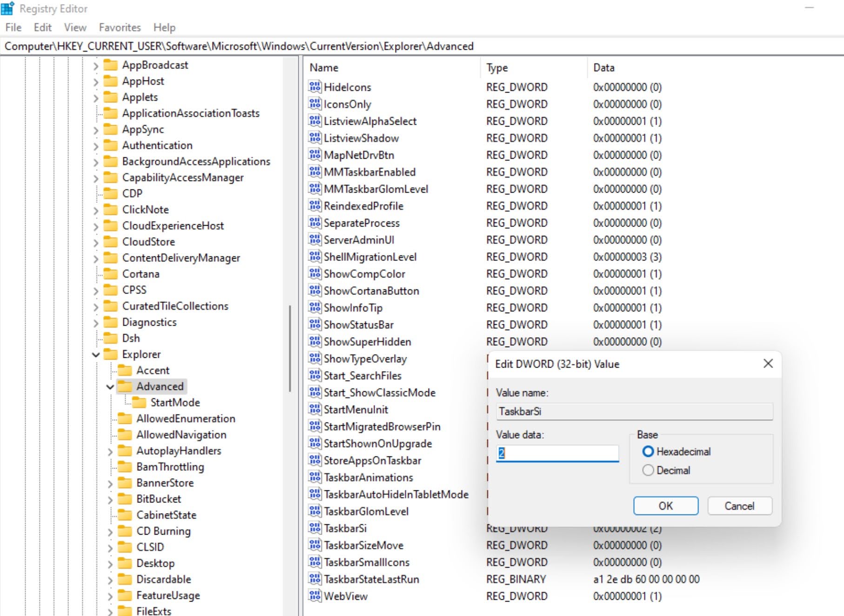Select the ListviewAlphaSelect value icon
Screen dimensions: 844x616
pyautogui.click(x=315, y=121)
